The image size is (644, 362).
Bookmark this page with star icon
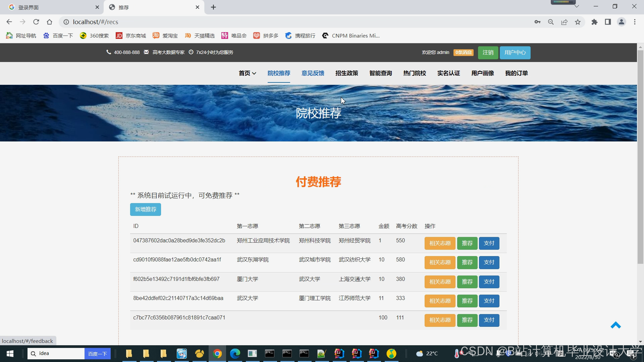coord(578,22)
